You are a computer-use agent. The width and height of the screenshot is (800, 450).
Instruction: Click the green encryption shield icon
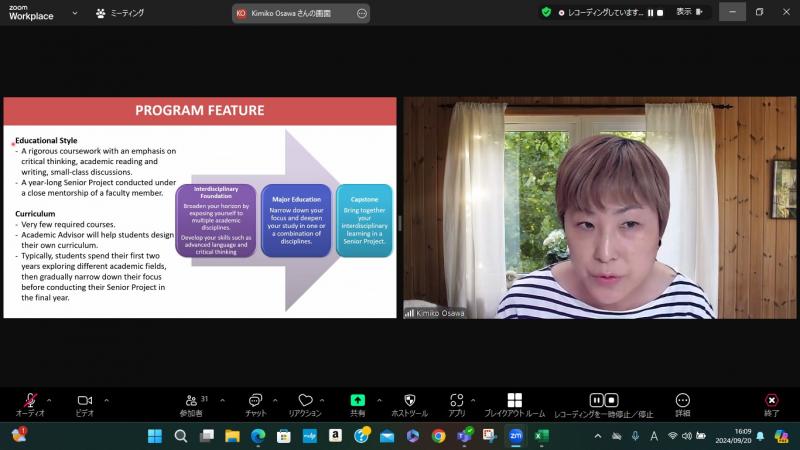546,12
